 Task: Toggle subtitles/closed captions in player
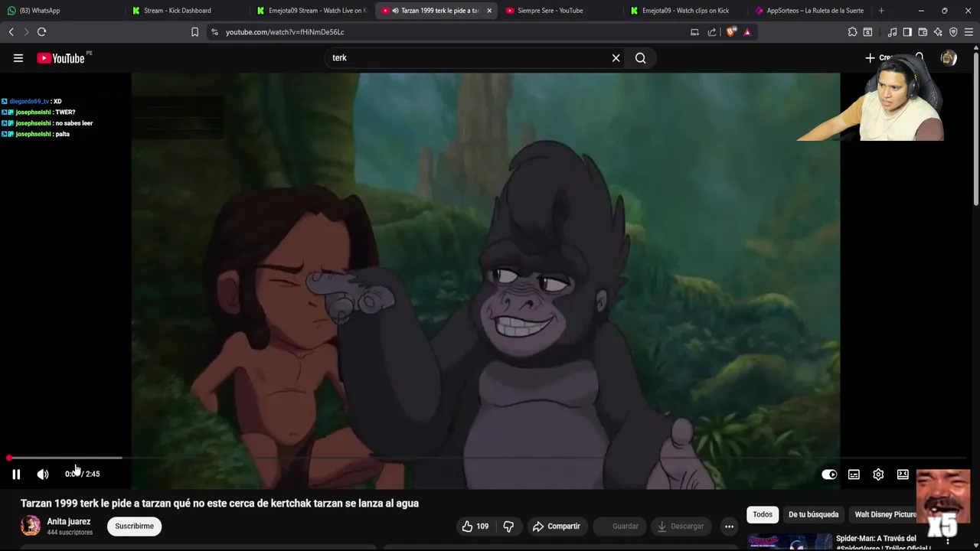pyautogui.click(x=854, y=474)
